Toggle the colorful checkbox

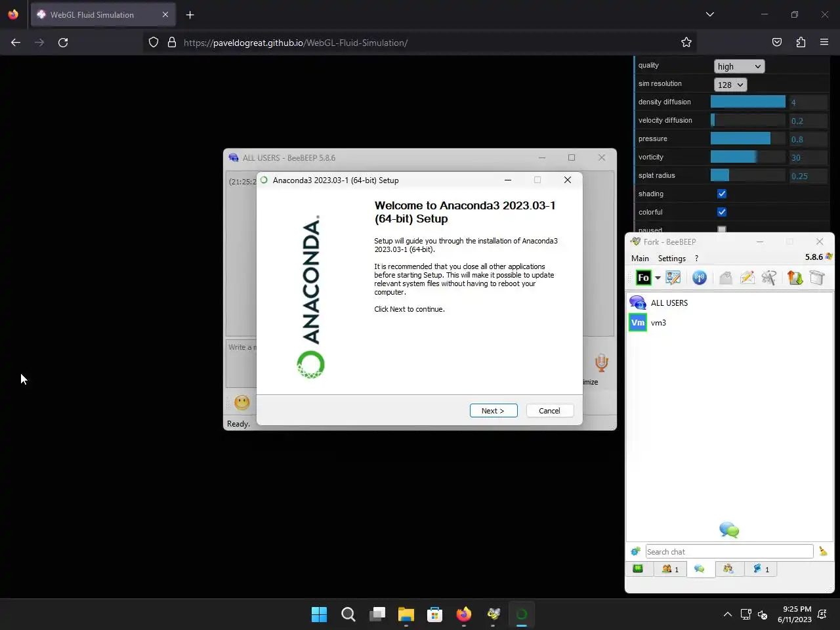click(722, 212)
